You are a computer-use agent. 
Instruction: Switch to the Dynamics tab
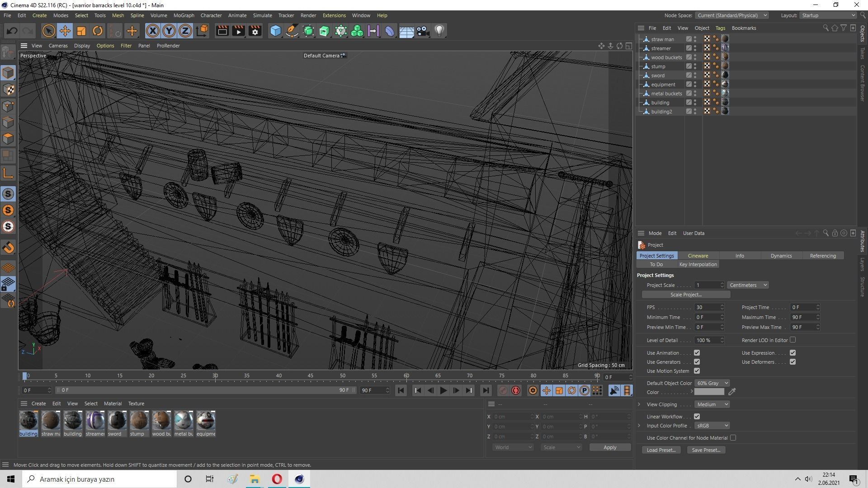click(x=781, y=256)
